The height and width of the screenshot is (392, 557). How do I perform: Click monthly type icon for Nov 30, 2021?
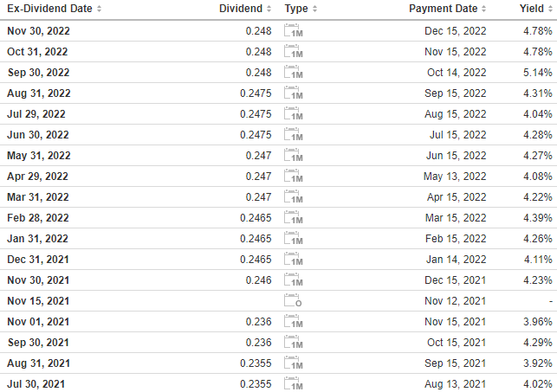click(294, 280)
